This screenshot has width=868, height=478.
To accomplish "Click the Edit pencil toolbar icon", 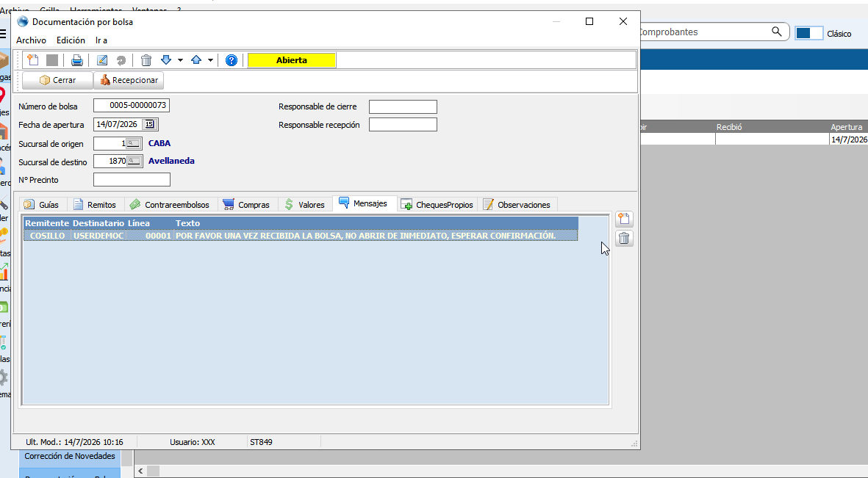I will pos(102,60).
